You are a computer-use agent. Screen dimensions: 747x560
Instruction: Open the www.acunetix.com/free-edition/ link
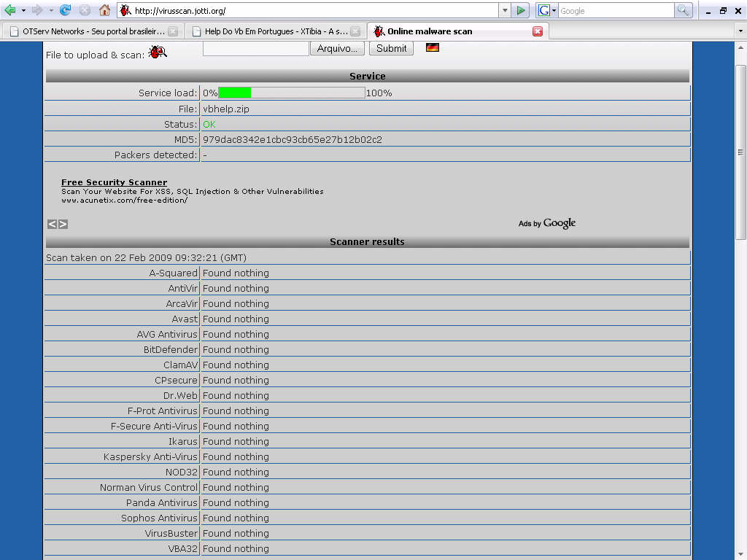pyautogui.click(x=124, y=201)
